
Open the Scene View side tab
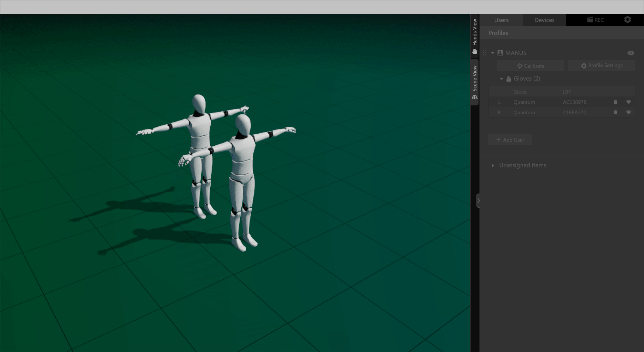475,82
